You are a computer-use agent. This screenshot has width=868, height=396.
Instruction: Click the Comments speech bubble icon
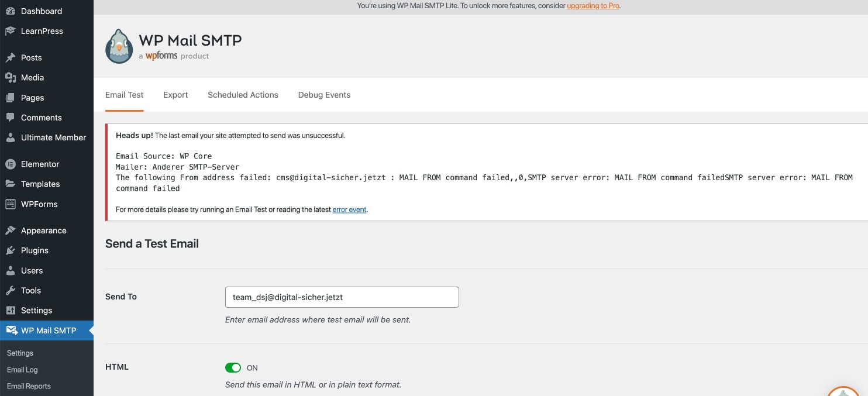11,118
